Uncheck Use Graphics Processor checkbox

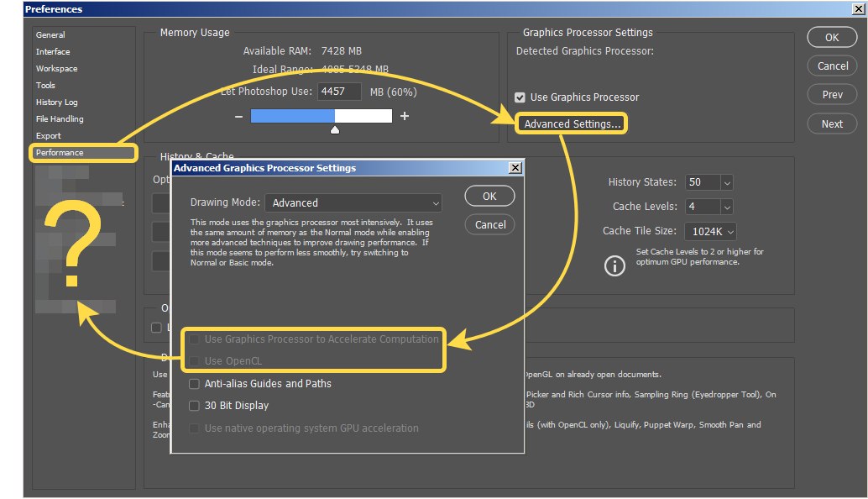(520, 97)
